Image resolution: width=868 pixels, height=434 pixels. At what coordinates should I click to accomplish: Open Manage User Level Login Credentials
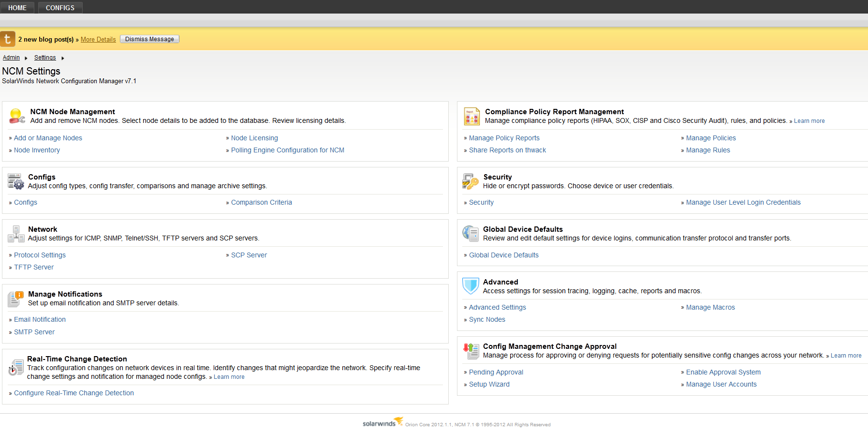pos(743,202)
